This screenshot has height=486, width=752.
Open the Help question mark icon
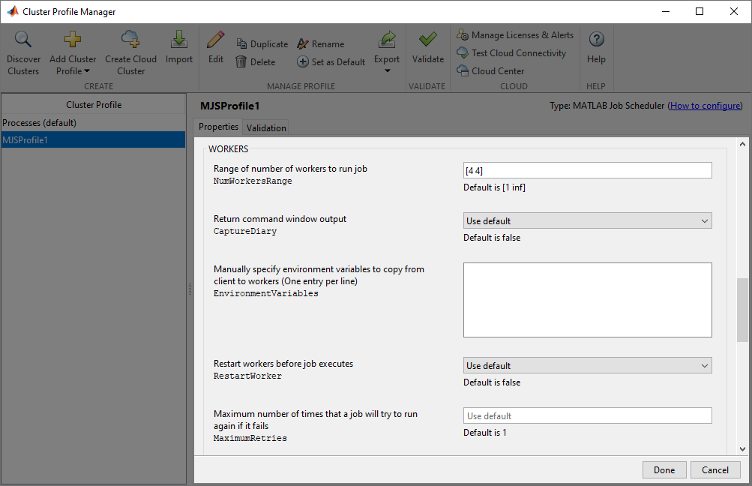(x=596, y=40)
